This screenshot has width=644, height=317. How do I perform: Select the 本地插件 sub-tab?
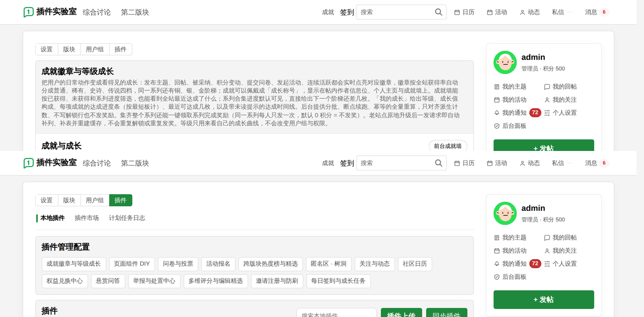(x=52, y=218)
